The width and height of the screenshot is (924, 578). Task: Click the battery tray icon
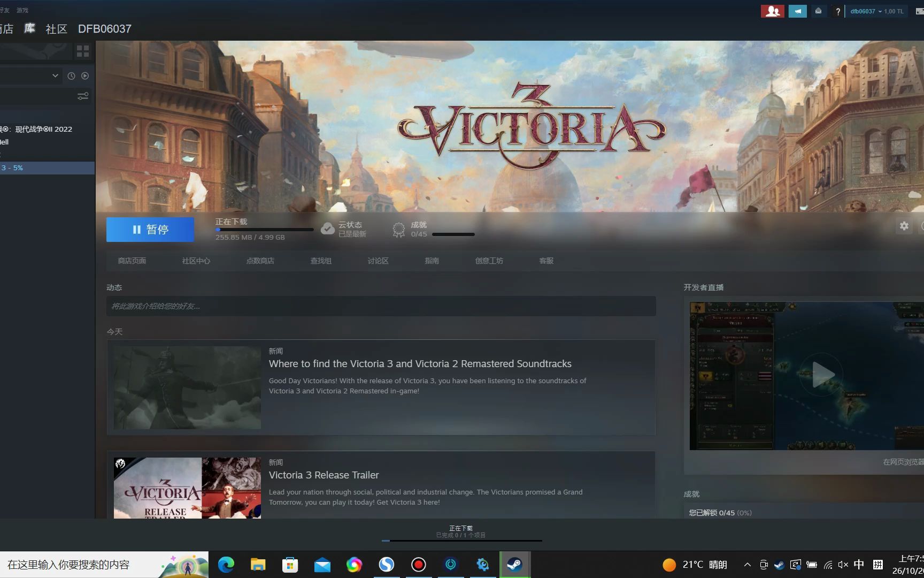pos(811,565)
